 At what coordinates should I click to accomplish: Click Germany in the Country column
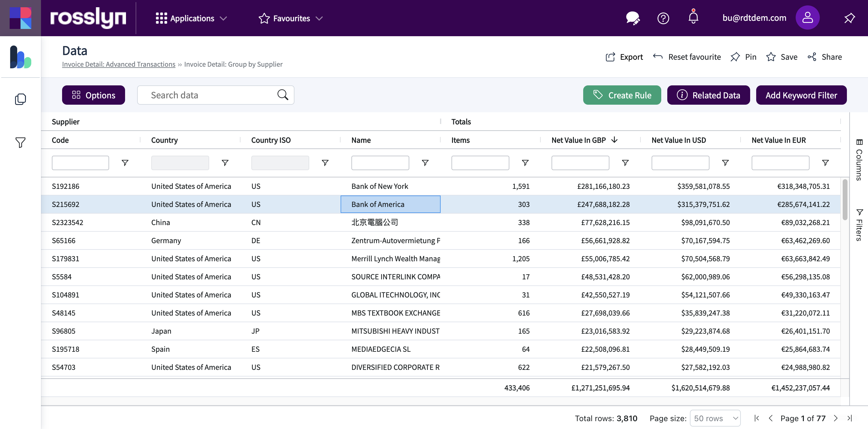[x=166, y=240]
